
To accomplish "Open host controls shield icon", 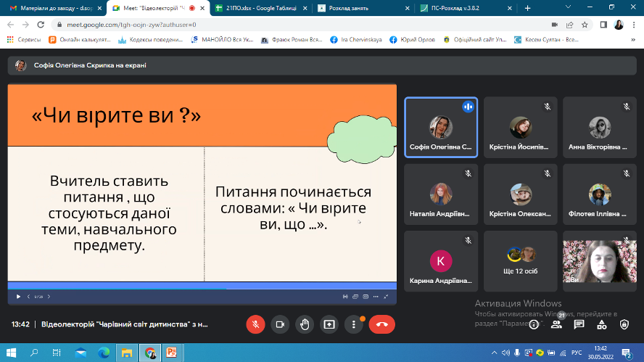I will (x=624, y=324).
